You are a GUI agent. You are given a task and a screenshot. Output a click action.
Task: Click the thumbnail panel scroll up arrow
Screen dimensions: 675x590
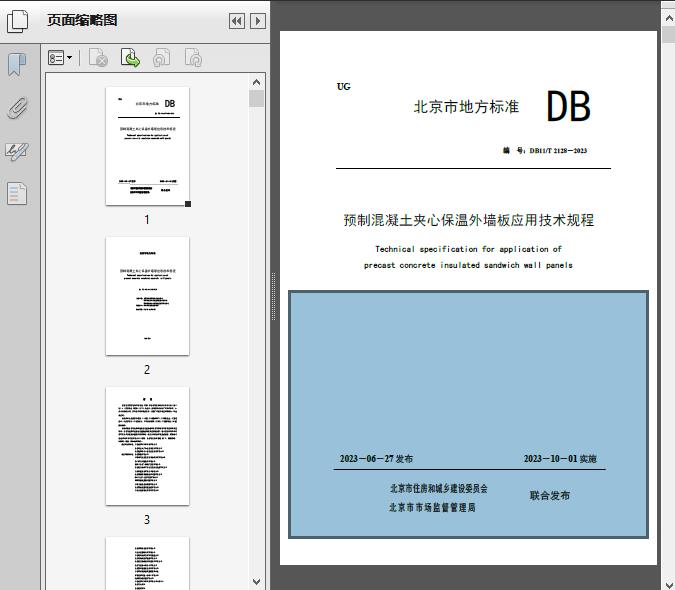tap(257, 82)
